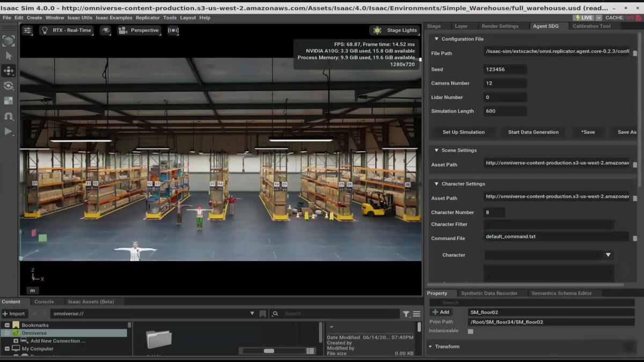Toggle the LIVE sync button

tap(583, 18)
